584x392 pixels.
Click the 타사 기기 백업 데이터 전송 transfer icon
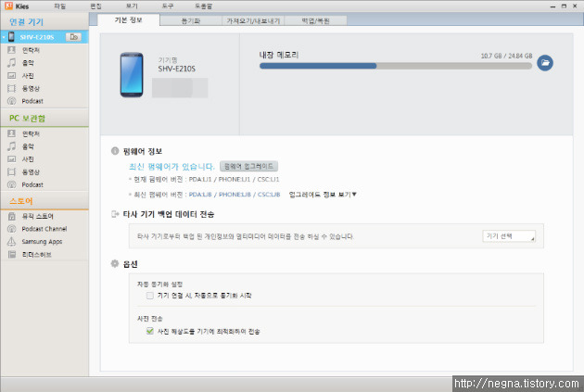(x=115, y=214)
